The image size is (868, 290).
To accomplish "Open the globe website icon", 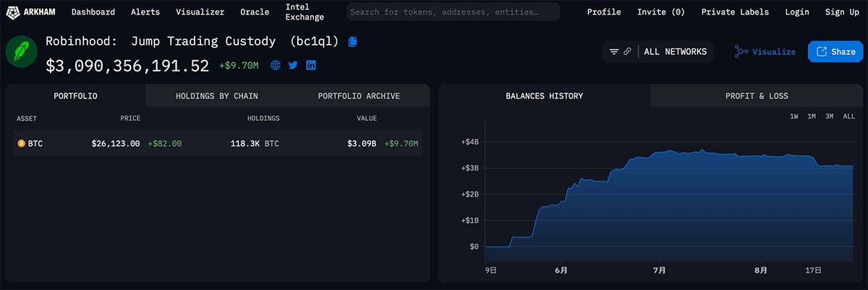I will click(x=276, y=65).
